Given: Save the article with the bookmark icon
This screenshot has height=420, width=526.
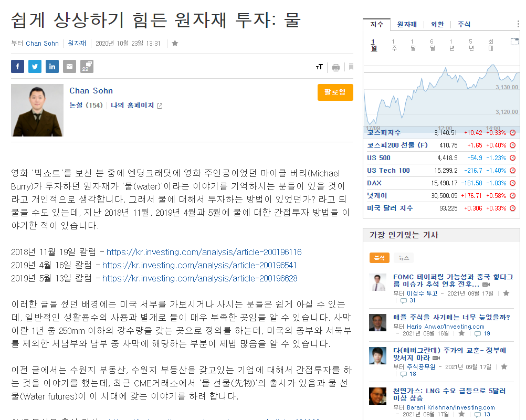Looking at the screenshot, I should coord(350,67).
